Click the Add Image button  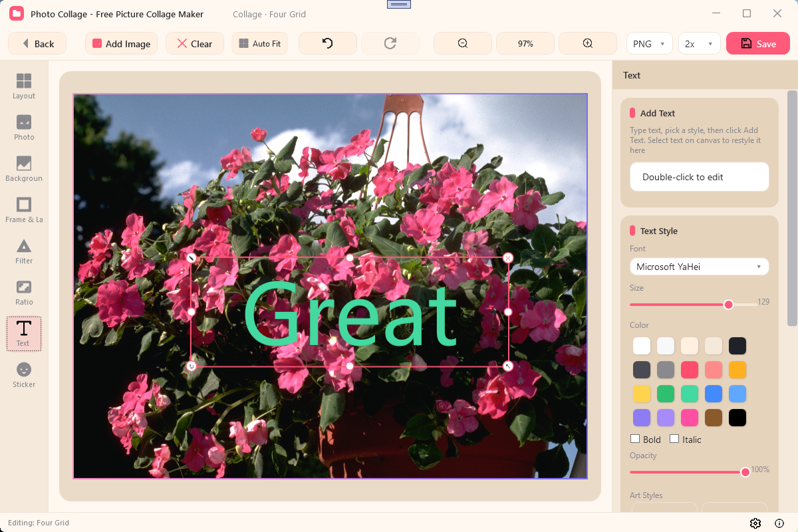tap(121, 43)
